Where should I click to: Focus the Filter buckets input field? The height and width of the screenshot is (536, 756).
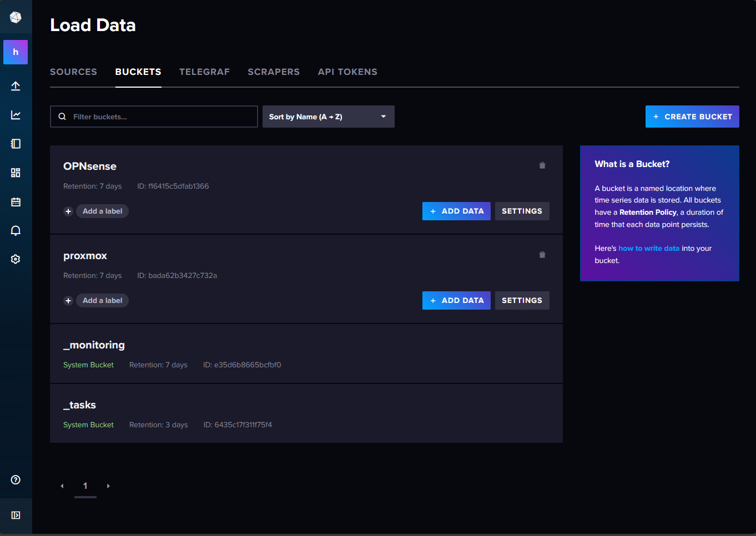pos(154,117)
